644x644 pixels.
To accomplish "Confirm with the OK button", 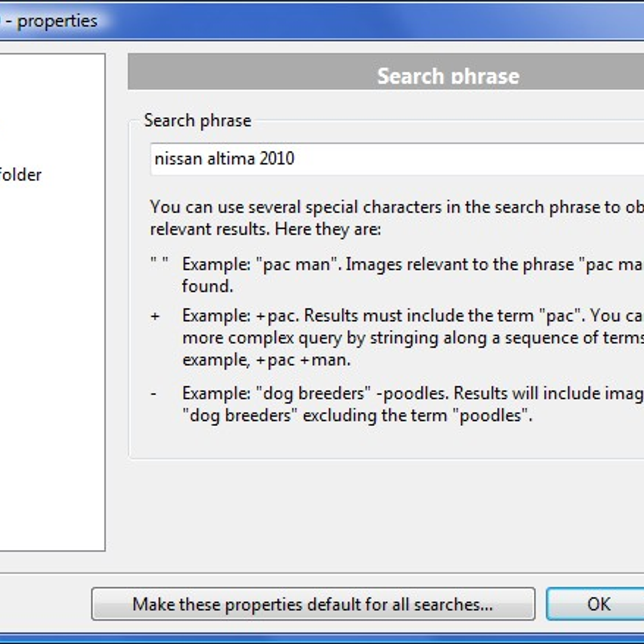I will click(x=596, y=604).
